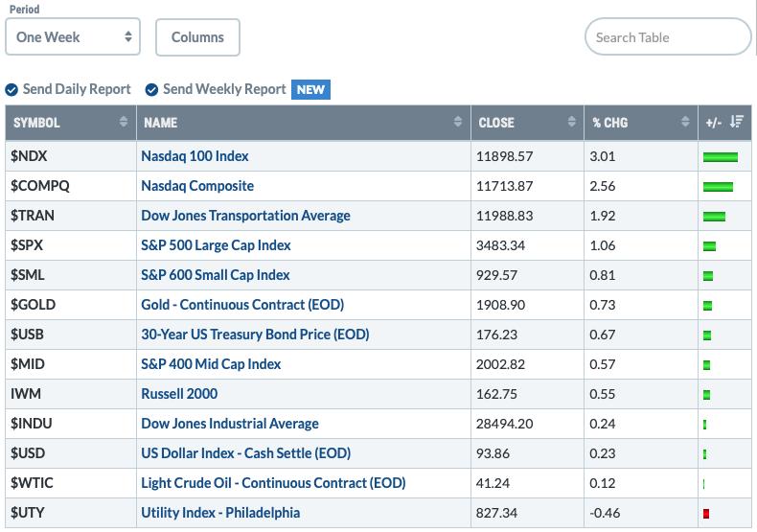Open S&P 500 Large Cap Index link
The image size is (757, 532).
[216, 245]
